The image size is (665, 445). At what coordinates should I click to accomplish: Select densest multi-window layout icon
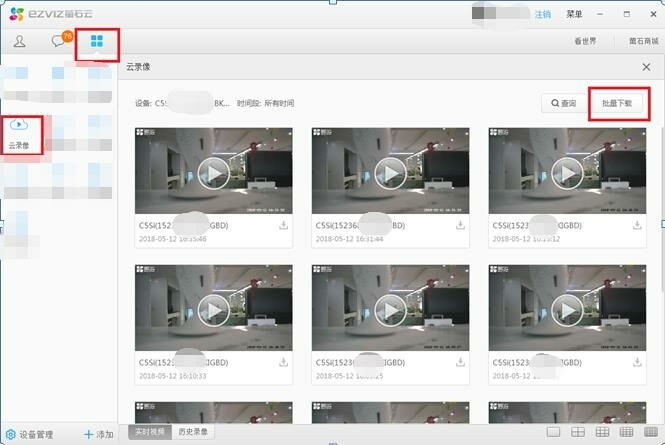[651, 432]
